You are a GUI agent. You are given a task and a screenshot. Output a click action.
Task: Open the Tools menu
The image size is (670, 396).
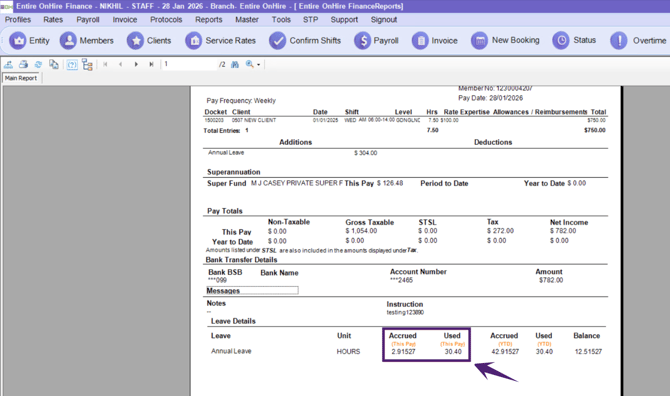[x=281, y=20]
